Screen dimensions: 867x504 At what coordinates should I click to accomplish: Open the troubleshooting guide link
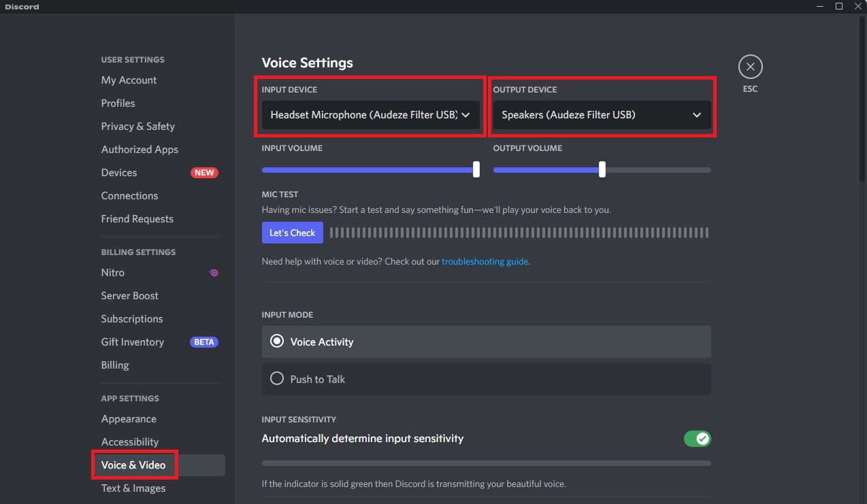(485, 261)
